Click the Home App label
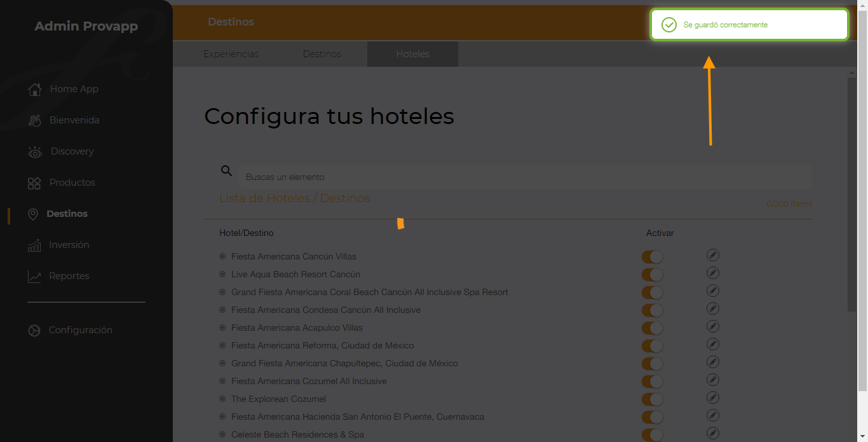Screen dimensions: 868x442 coord(74,89)
